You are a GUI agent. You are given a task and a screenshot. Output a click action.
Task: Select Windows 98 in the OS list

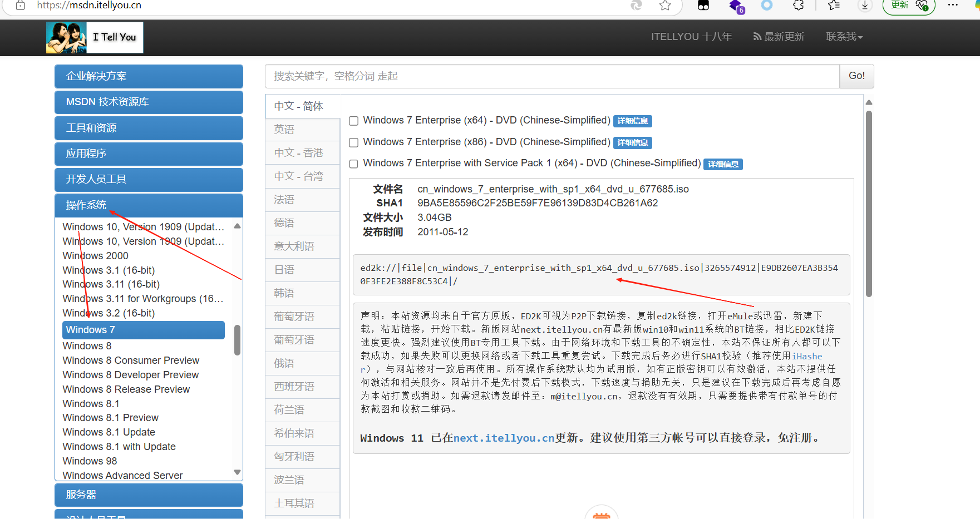pyautogui.click(x=90, y=461)
